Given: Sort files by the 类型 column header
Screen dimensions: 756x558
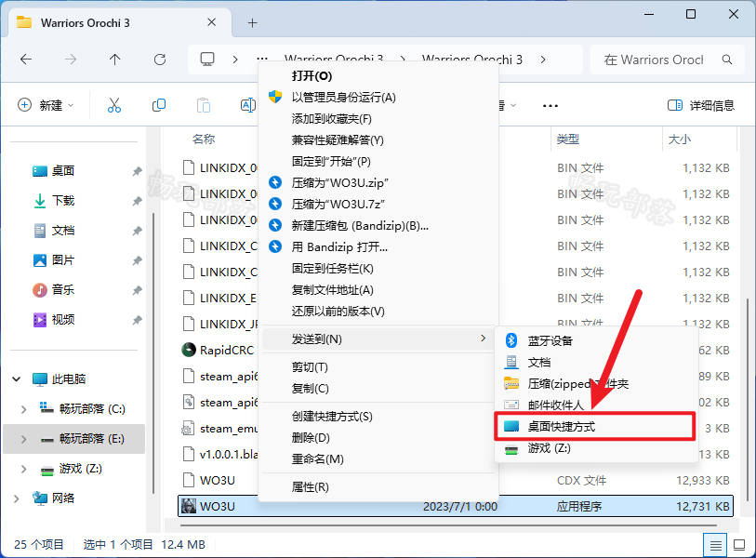Looking at the screenshot, I should point(567,139).
